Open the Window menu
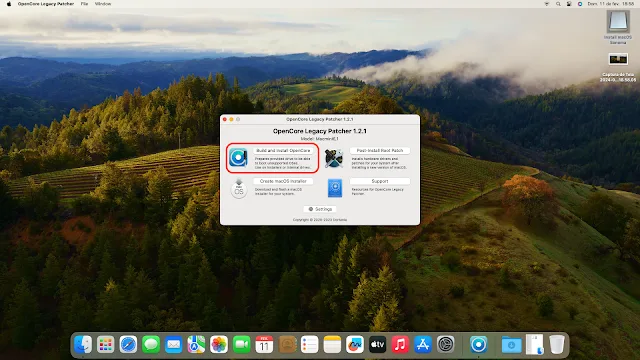The image size is (640, 360). (x=103, y=4)
